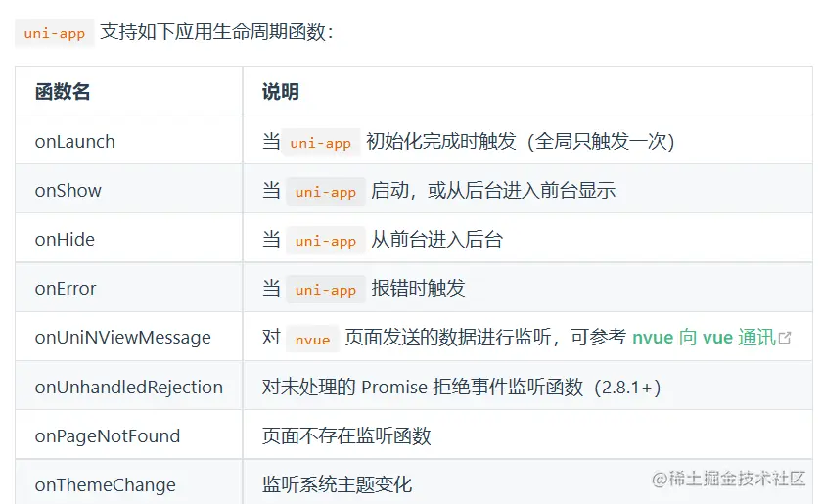This screenshot has width=822, height=504.
Task: Click the uni-app code tag in onError row
Action: coord(326,289)
